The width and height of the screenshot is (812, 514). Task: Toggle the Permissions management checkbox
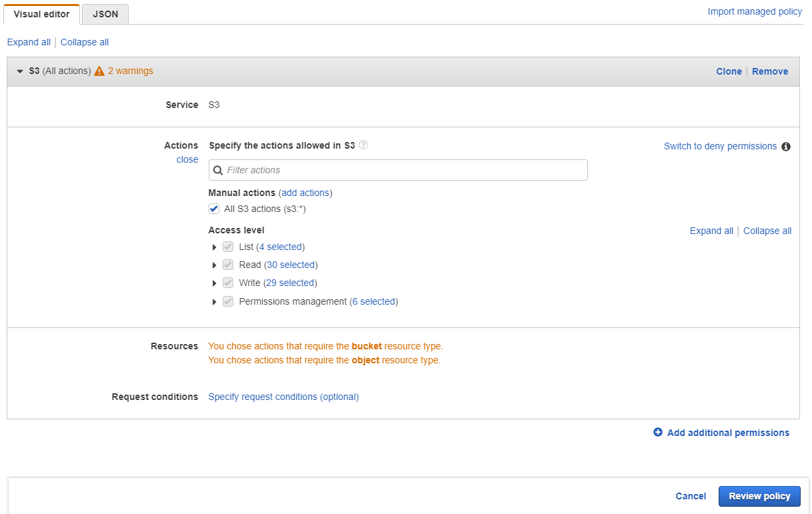[228, 301]
